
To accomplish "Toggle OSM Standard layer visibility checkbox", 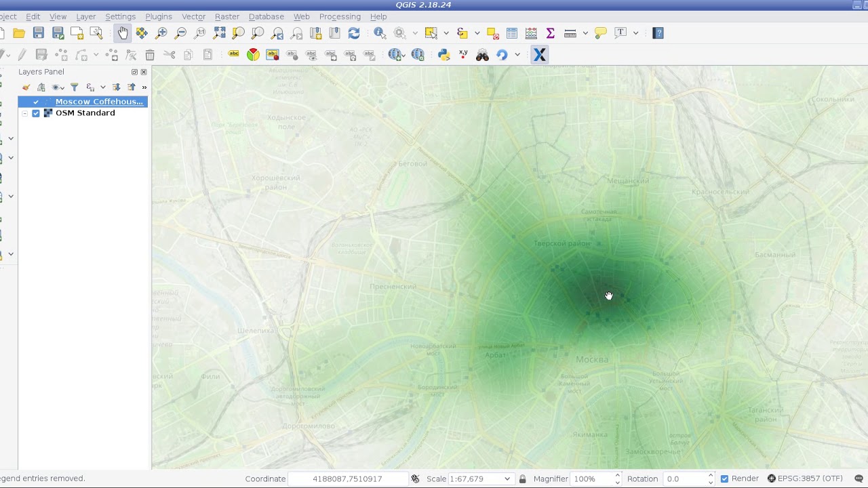I will (x=36, y=113).
